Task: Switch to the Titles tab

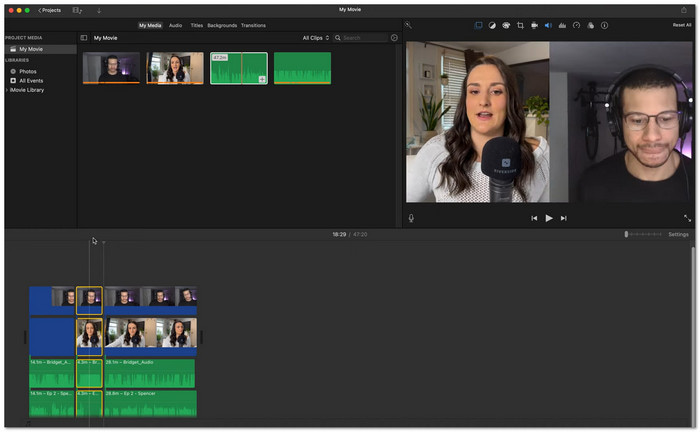Action: [197, 25]
